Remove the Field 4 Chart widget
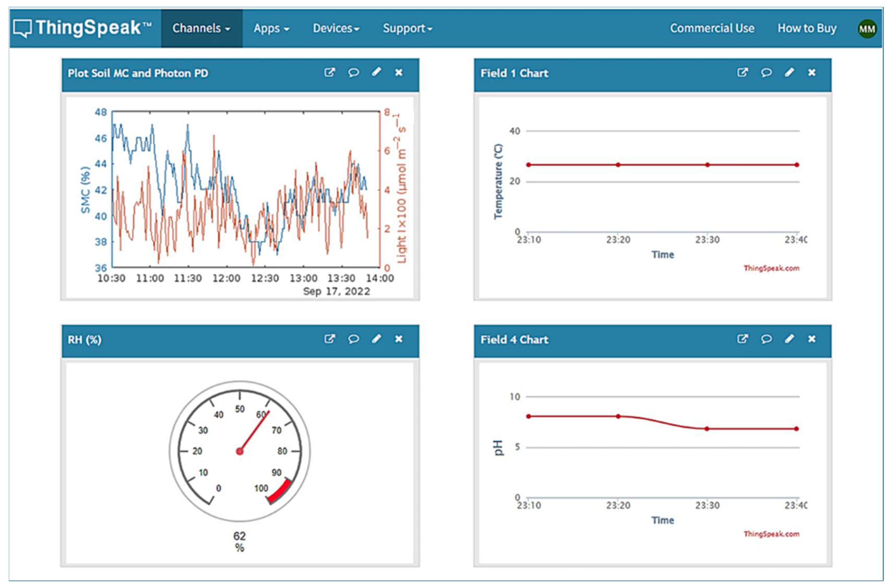The width and height of the screenshot is (891, 588). point(812,339)
